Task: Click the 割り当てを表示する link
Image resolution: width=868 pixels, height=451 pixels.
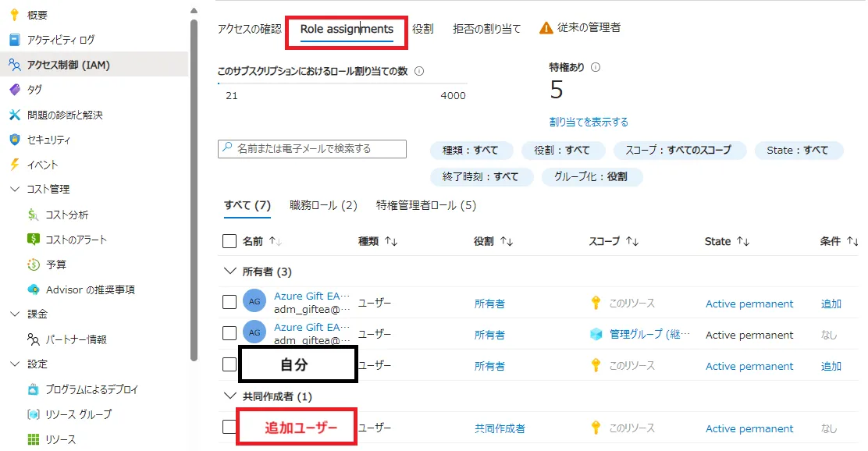Action: (x=589, y=122)
